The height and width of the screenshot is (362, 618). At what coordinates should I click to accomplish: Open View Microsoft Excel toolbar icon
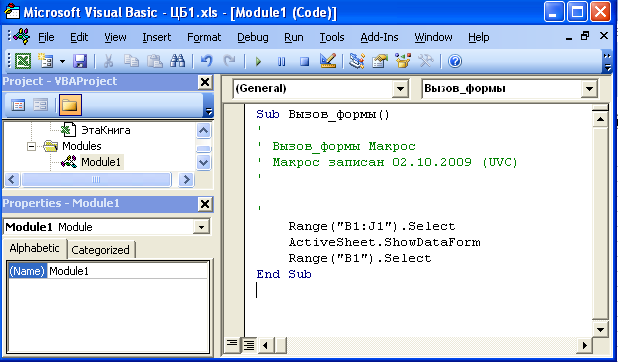23,61
